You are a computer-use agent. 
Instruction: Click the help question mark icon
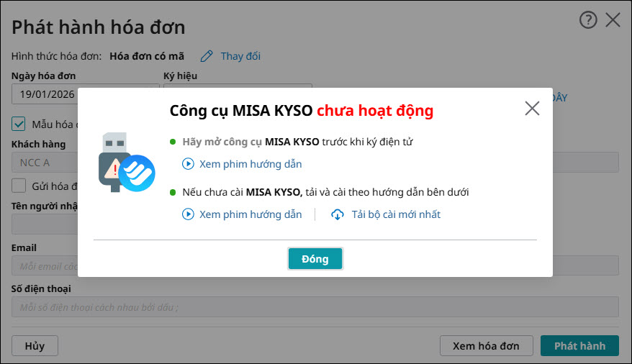[588, 20]
